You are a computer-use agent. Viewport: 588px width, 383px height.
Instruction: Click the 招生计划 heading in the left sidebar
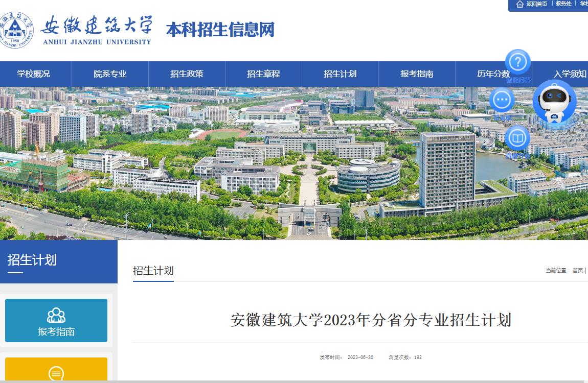pos(32,260)
